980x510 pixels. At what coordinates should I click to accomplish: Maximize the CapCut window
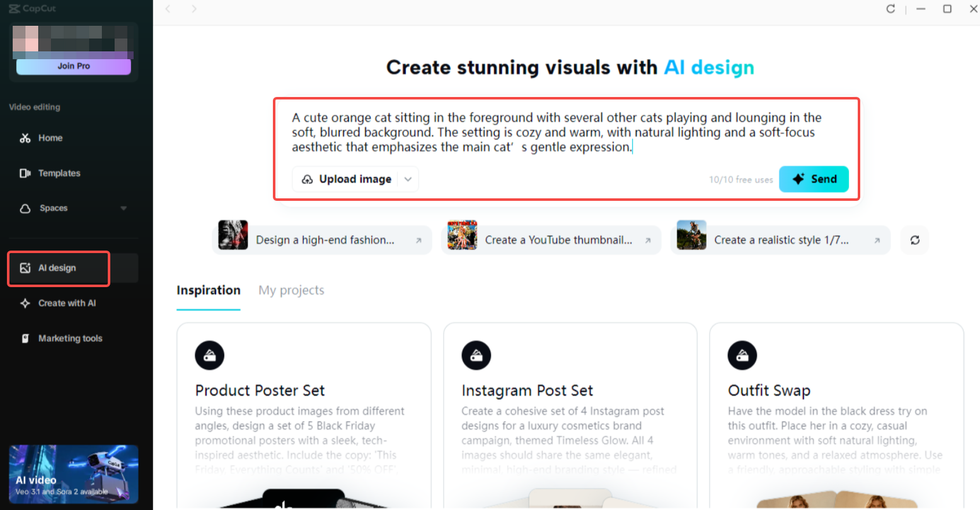(947, 9)
